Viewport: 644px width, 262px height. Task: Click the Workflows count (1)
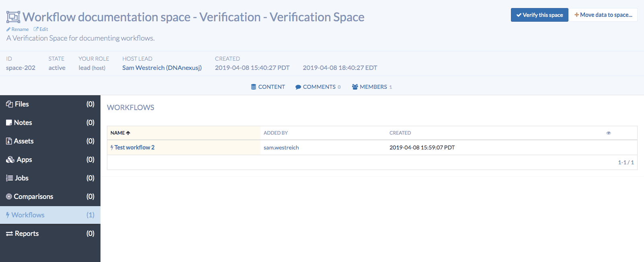tap(90, 215)
